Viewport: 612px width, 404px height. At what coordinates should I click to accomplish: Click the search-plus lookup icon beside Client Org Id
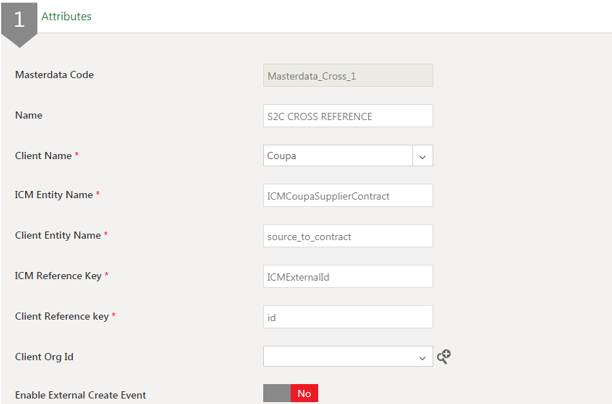(444, 356)
